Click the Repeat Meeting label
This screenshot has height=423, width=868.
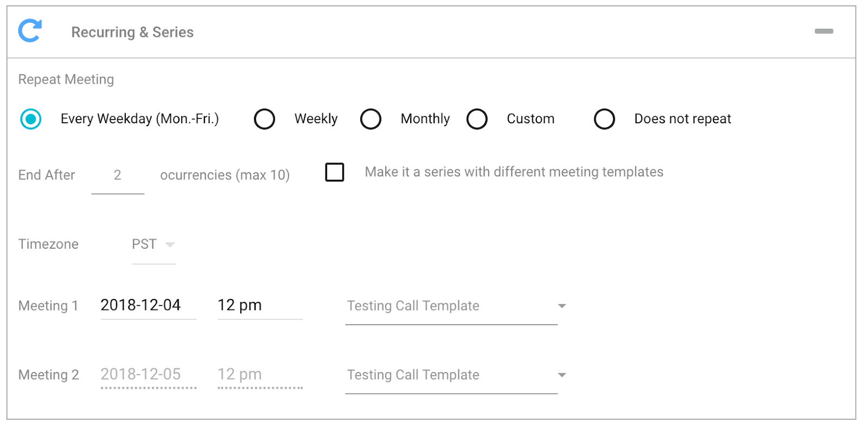tap(66, 80)
